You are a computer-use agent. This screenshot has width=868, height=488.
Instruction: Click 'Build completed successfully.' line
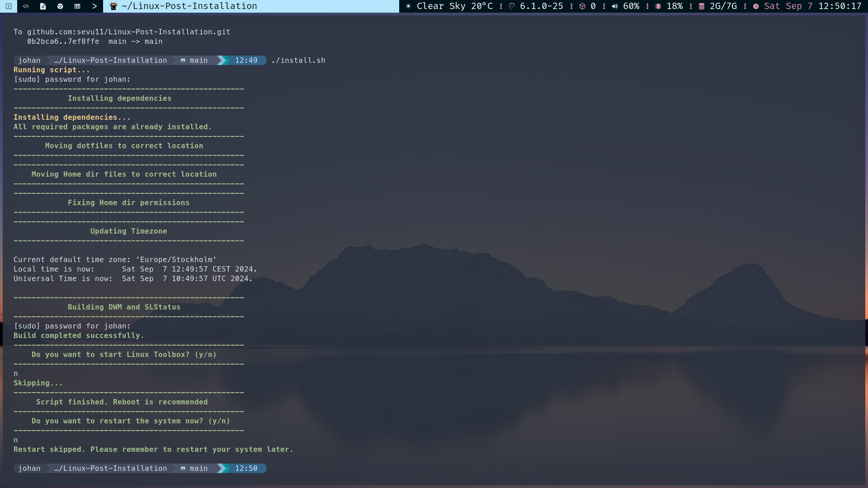pyautogui.click(x=79, y=336)
